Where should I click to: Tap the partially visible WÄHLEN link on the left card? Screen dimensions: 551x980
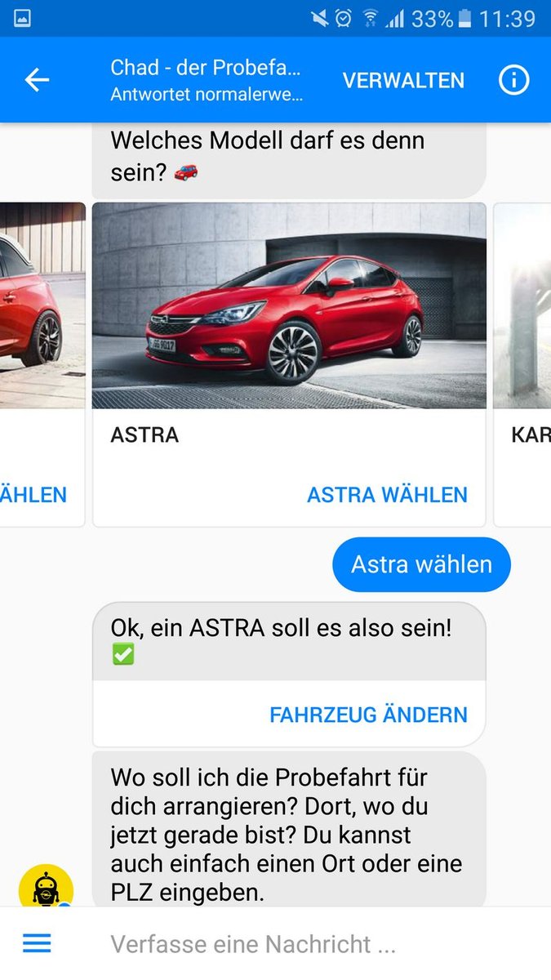[33, 495]
